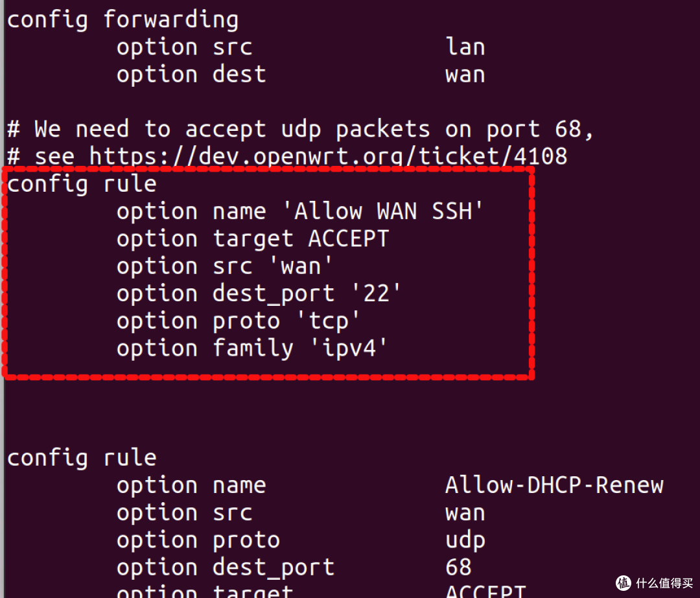Place cursor on the 'config forwarding' line
The height and width of the screenshot is (598, 700).
[122, 19]
